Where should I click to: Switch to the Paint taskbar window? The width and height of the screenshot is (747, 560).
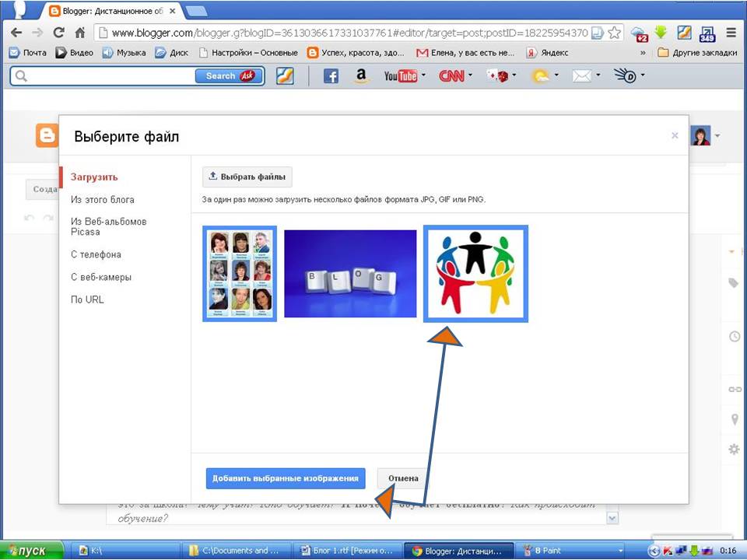pos(572,551)
